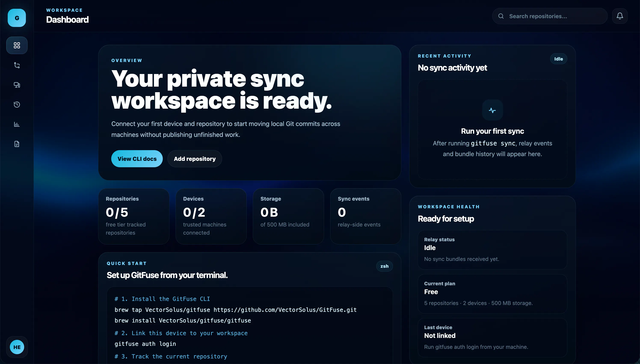This screenshot has width=640, height=364.
Task: Click the activity pulse icon
Action: [492, 110]
